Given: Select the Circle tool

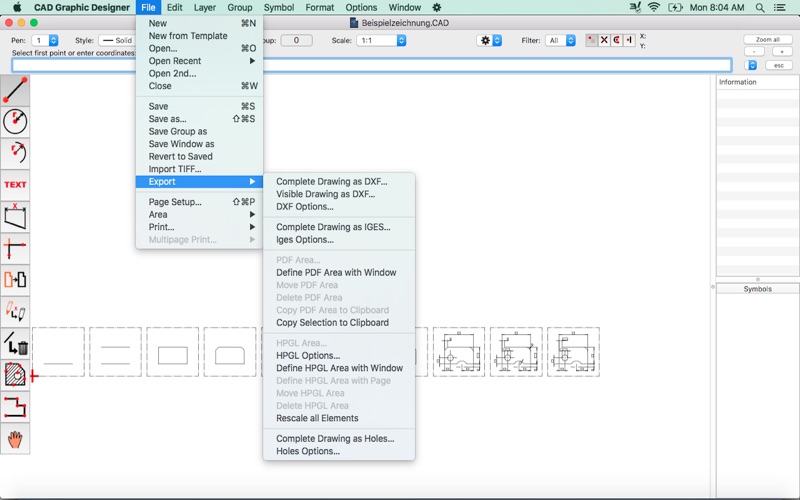Looking at the screenshot, I should pos(15,121).
